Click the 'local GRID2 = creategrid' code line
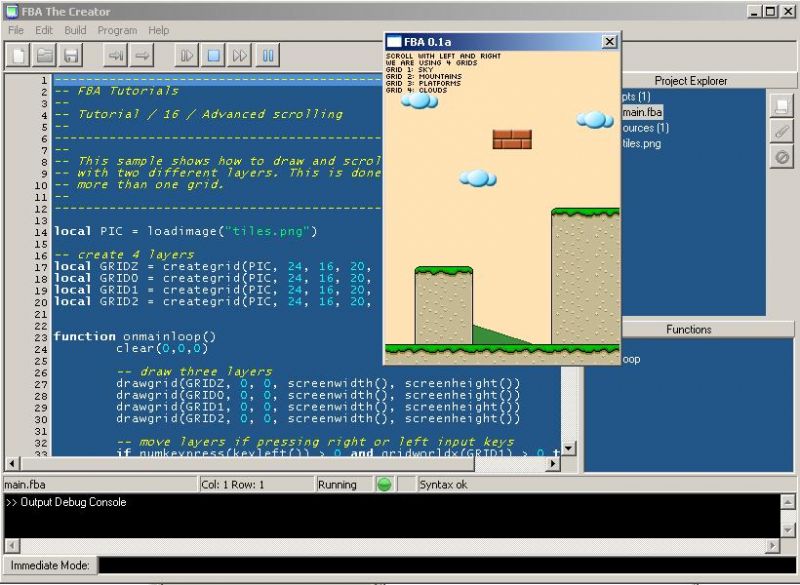This screenshot has height=585, width=800. pos(212,301)
